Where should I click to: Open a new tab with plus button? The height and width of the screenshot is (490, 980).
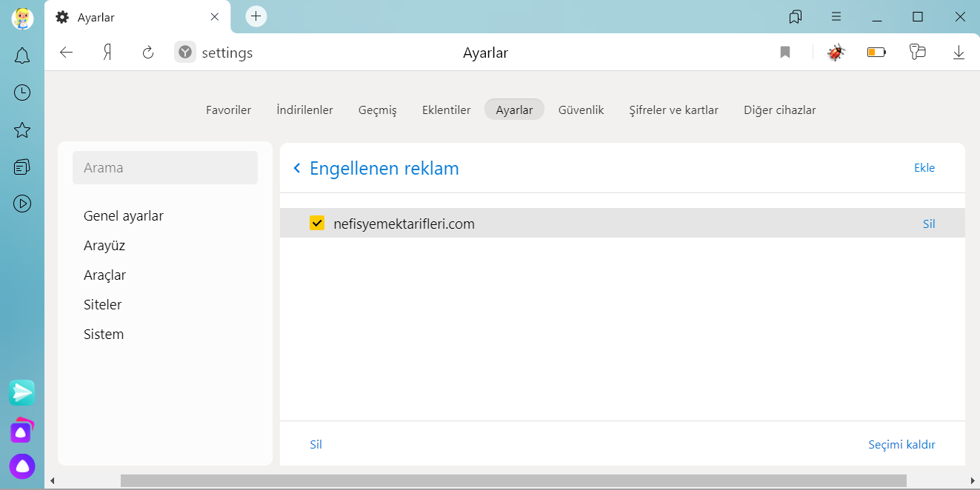pos(256,16)
